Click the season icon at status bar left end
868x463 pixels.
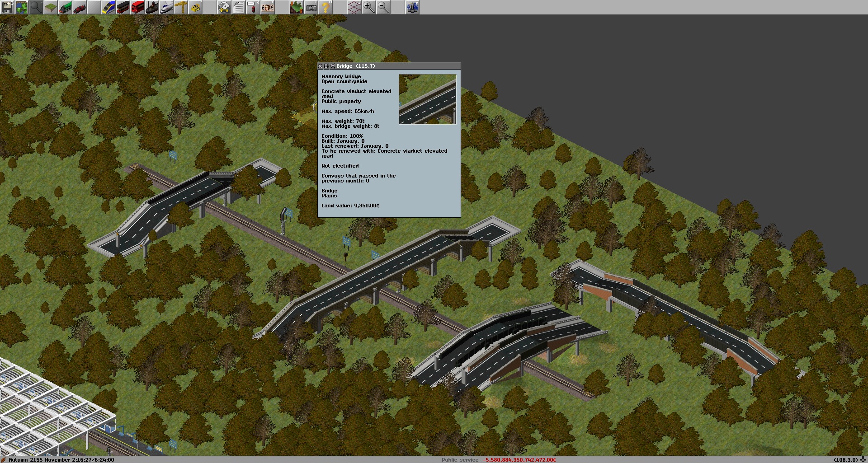click(4, 460)
